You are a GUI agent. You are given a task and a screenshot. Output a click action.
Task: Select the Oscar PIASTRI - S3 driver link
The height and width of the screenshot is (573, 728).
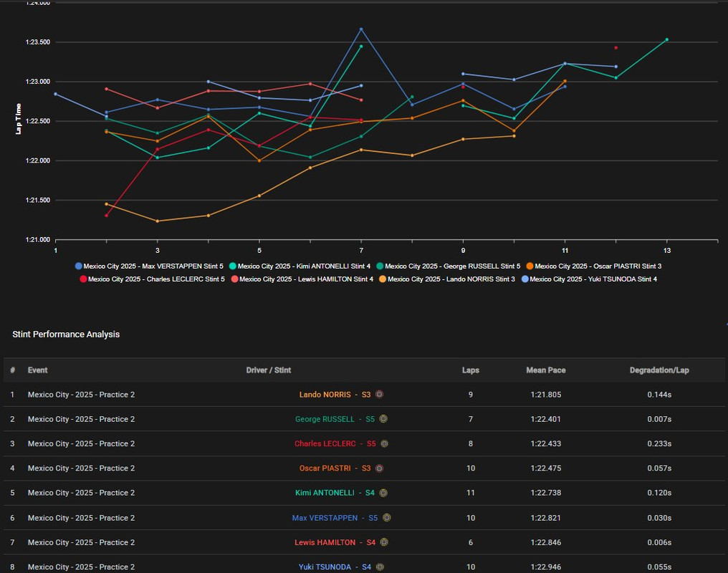click(335, 468)
